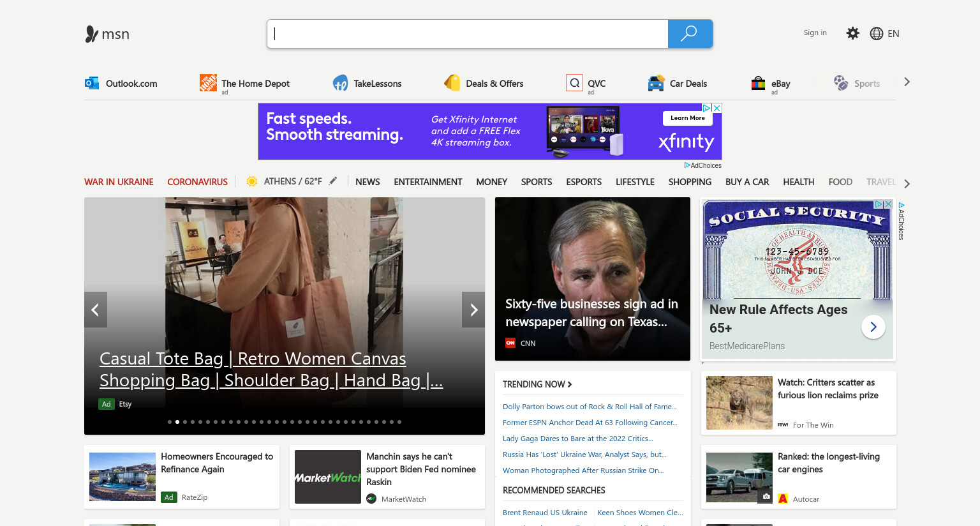The height and width of the screenshot is (526, 980).
Task: Open Lady Gaga trending story
Action: click(x=578, y=439)
